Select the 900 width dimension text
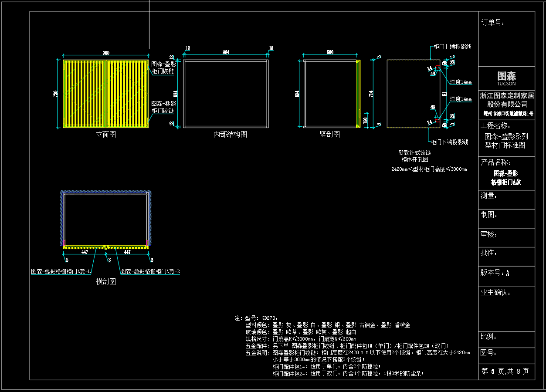Viewport: 546px width, 392px height. [x=106, y=53]
